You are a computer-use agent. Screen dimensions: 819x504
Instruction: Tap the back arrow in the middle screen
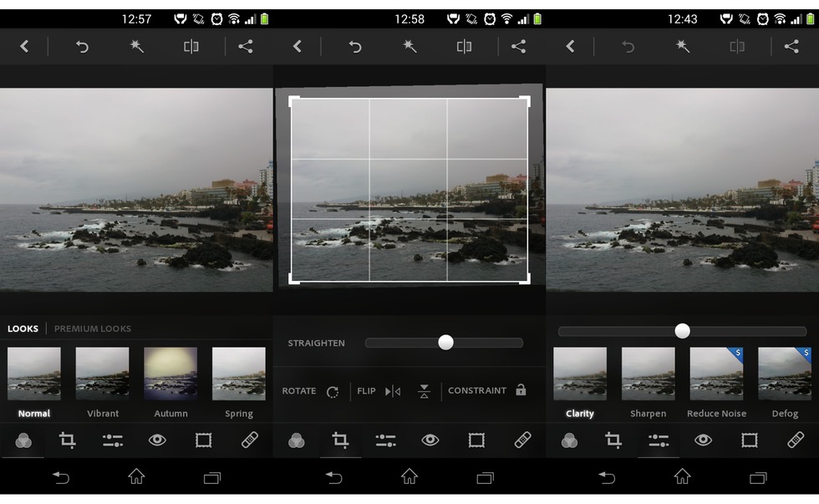click(x=298, y=47)
